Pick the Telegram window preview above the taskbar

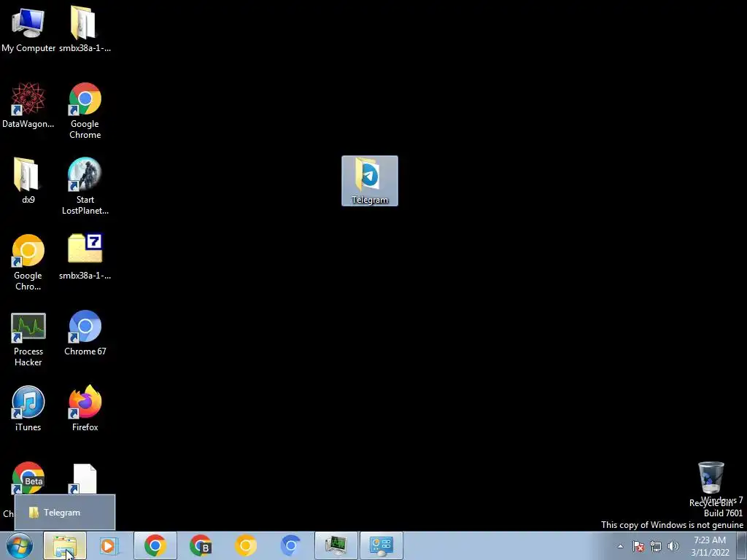pyautogui.click(x=65, y=513)
